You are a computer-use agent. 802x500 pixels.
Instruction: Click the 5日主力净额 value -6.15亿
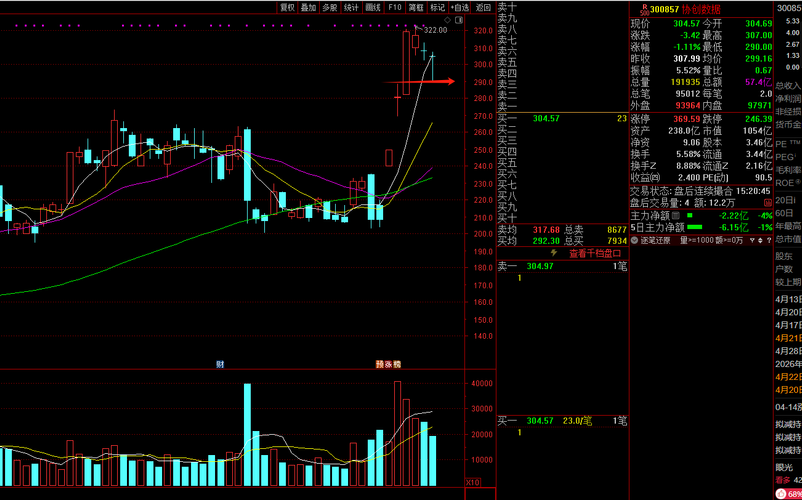tap(732, 228)
